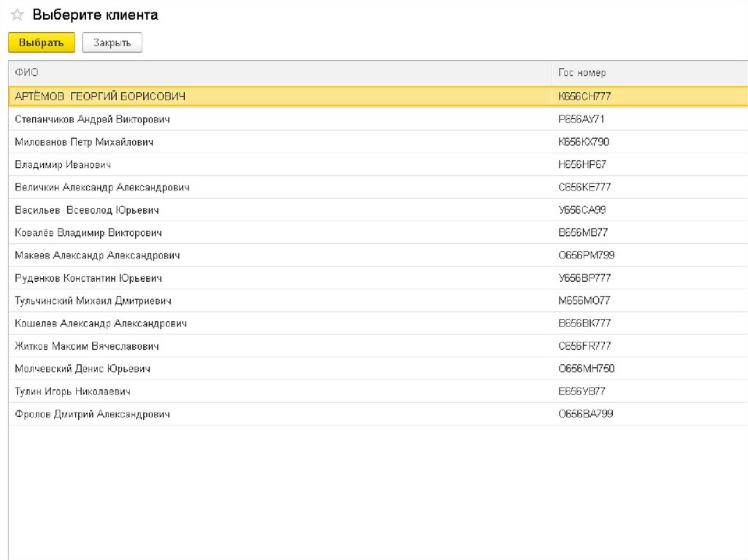This screenshot has height=560, width=748.
Task: Select the Владимир Иванович row
Action: (x=63, y=165)
